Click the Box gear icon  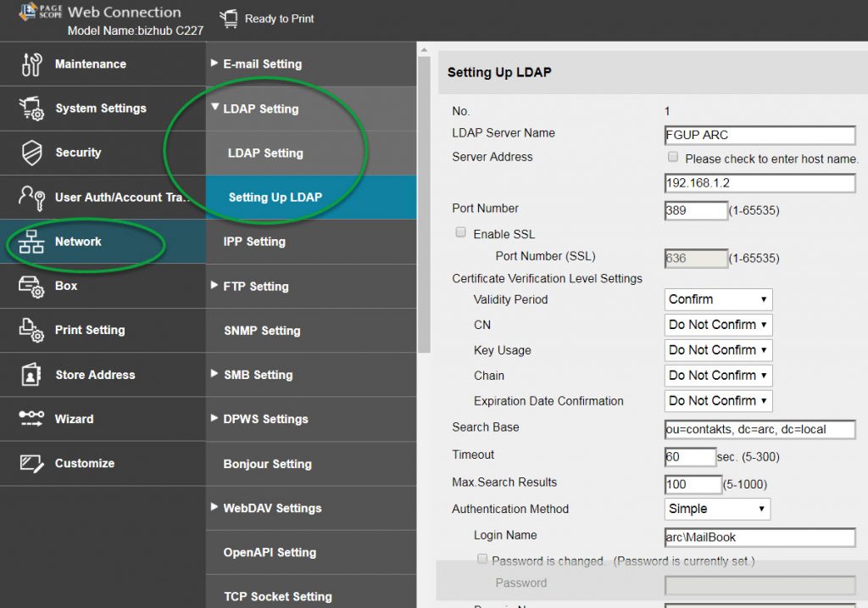pyautogui.click(x=31, y=287)
